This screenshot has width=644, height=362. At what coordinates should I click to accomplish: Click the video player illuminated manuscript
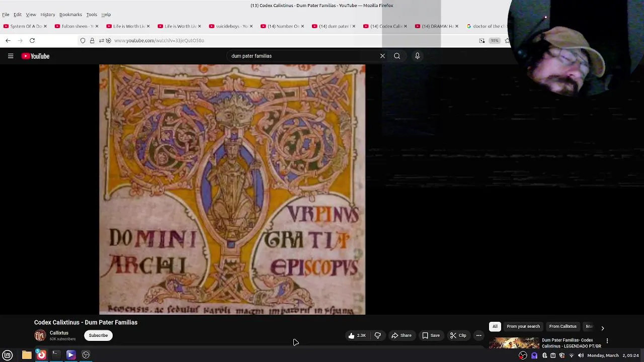pos(232,189)
